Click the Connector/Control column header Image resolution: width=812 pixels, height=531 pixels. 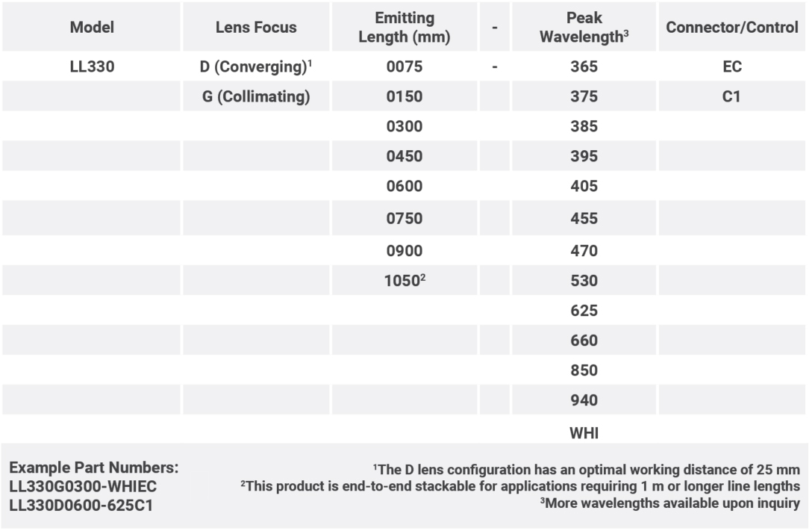tap(732, 28)
